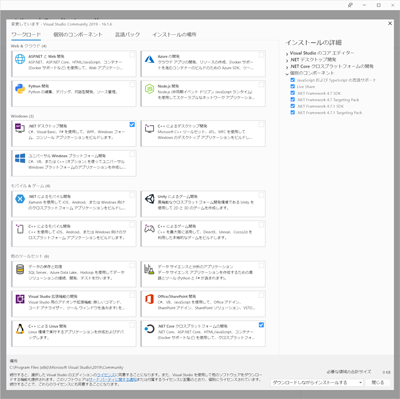
Task: Uncheck the .NET デスクトップ開発 workload checkbox
Action: pyautogui.click(x=132, y=124)
